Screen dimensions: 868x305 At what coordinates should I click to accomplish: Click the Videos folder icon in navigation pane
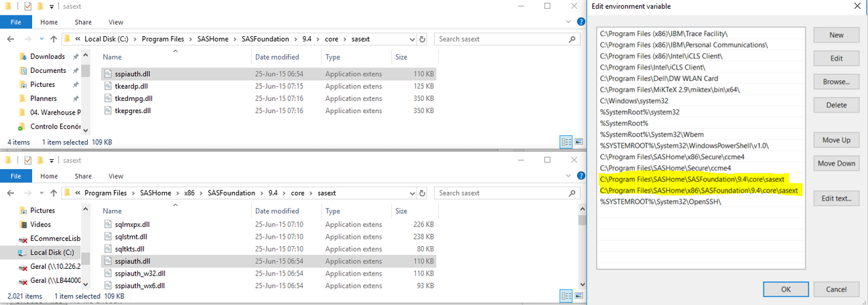22,224
